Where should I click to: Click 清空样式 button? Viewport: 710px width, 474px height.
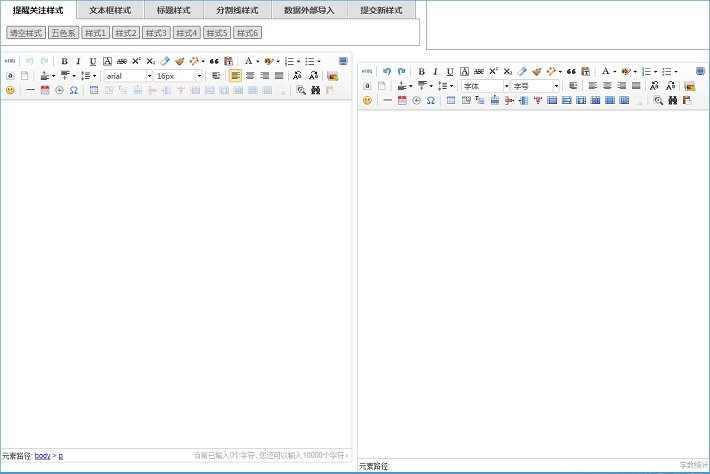click(x=26, y=33)
